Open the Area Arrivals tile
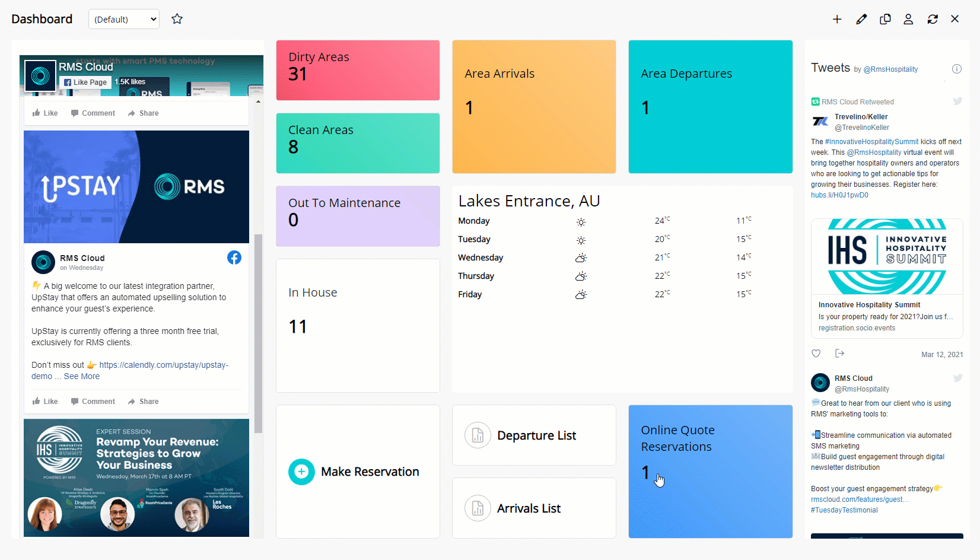 point(534,107)
